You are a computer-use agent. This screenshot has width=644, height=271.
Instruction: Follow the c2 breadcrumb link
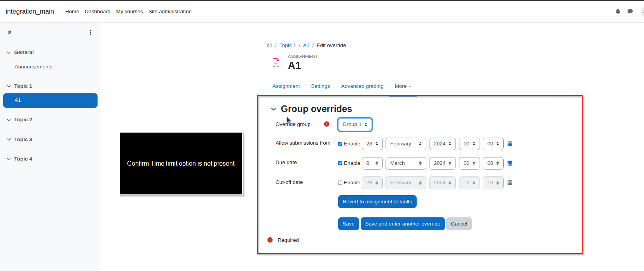click(269, 45)
